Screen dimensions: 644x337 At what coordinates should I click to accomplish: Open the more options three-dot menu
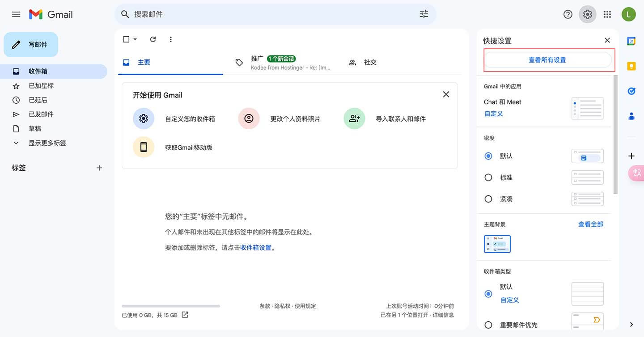click(170, 39)
